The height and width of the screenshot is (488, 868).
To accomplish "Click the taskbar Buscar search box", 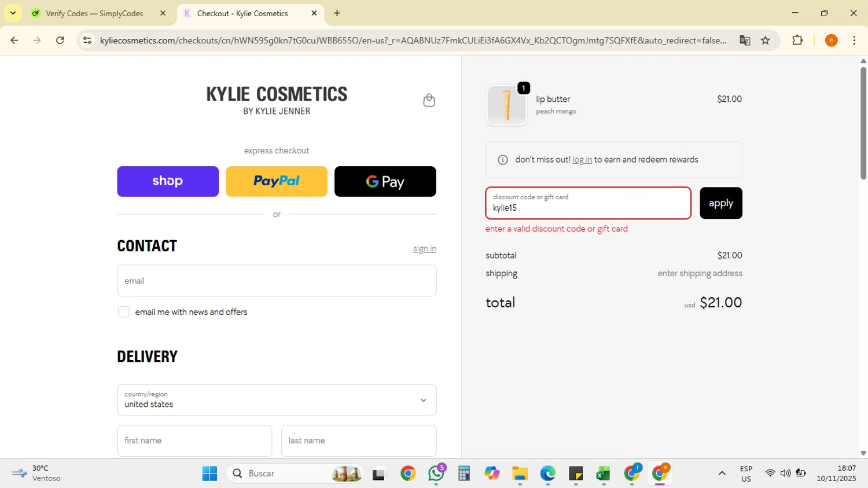I will pos(295,474).
